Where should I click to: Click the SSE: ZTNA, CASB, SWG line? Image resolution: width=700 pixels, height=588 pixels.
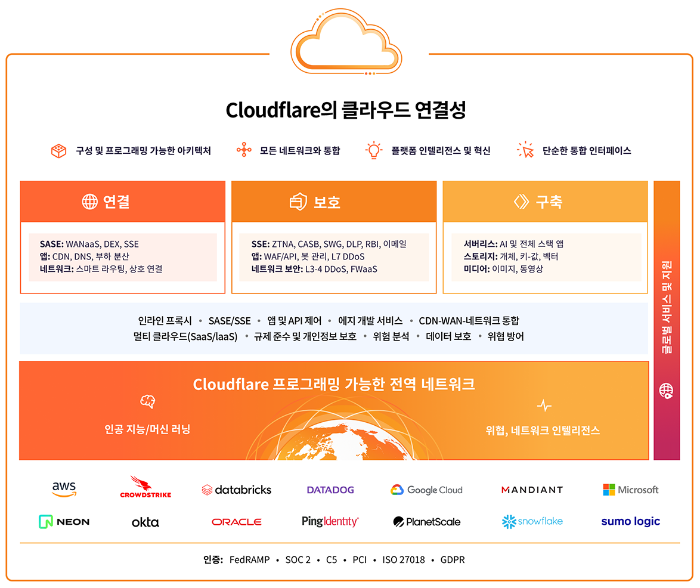coord(329,245)
